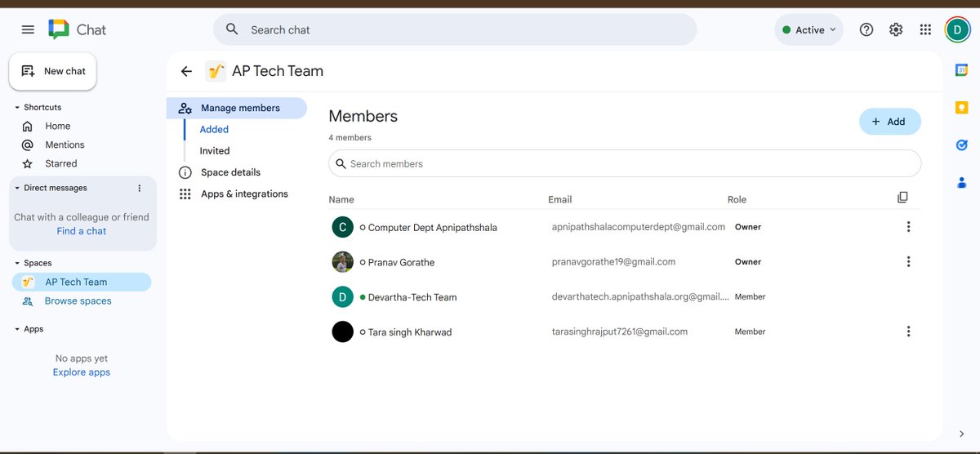Click the AP Tech Team space icon in header
The image size is (980, 454).
(x=216, y=71)
